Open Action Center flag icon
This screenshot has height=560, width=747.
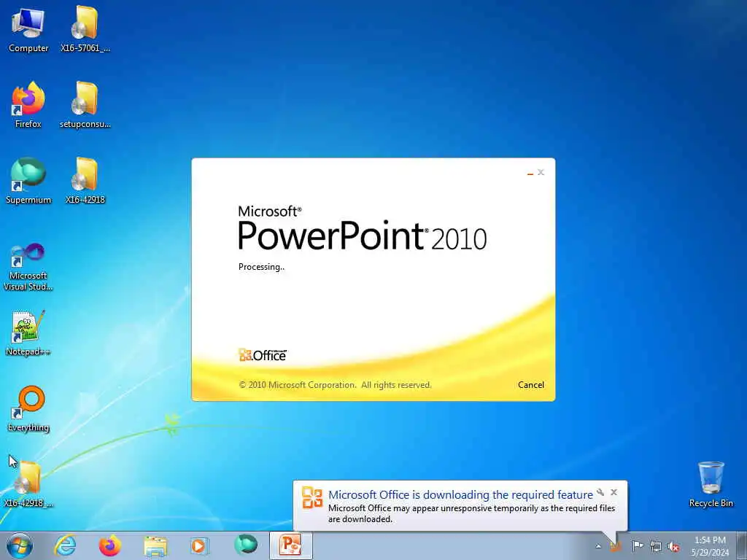pyautogui.click(x=638, y=545)
